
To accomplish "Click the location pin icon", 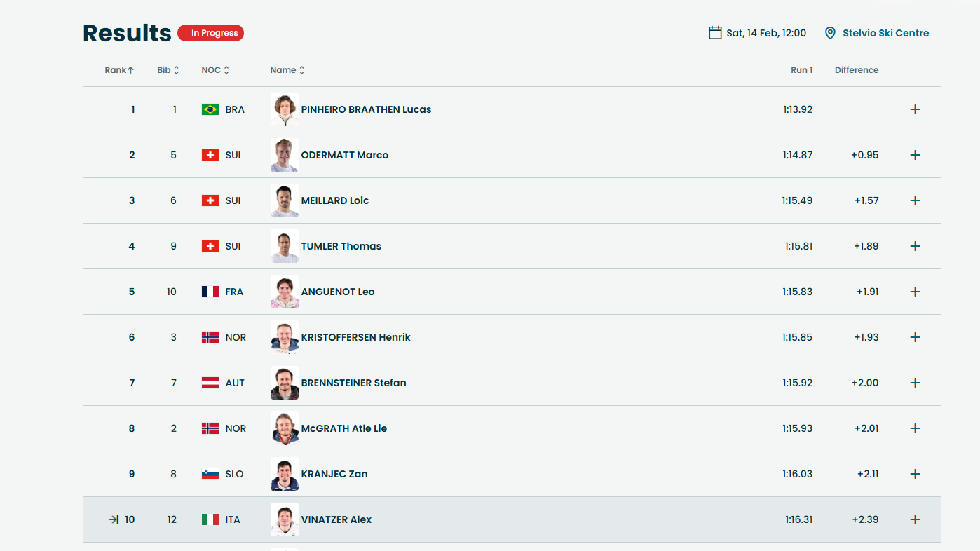I will pyautogui.click(x=830, y=33).
